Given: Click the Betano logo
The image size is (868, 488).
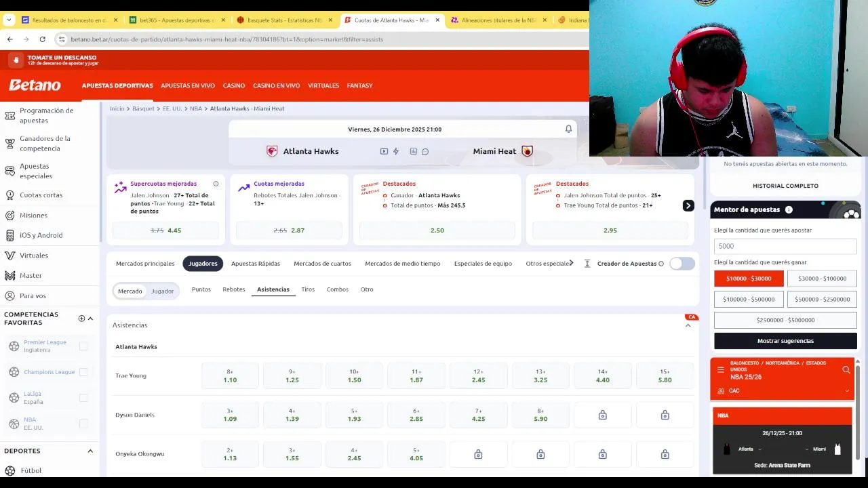Looking at the screenshot, I should pyautogui.click(x=35, y=85).
